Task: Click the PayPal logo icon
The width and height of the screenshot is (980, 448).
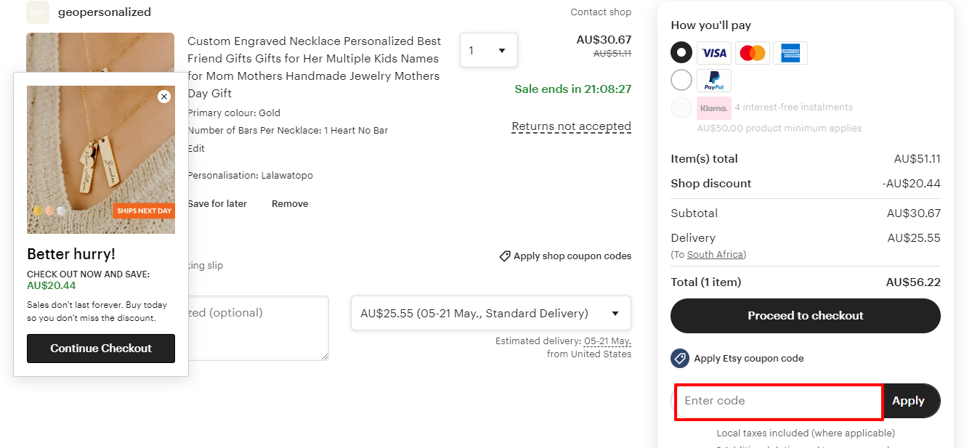Action: tap(714, 81)
